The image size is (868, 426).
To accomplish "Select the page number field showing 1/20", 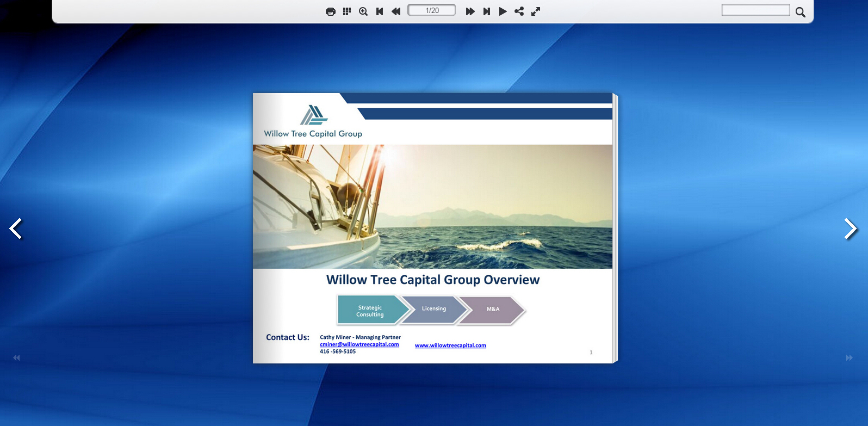I will [x=432, y=10].
